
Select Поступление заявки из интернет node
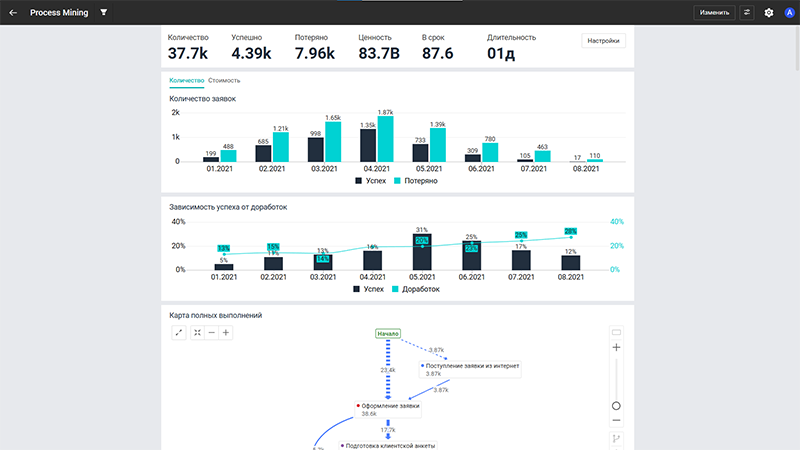click(x=470, y=369)
